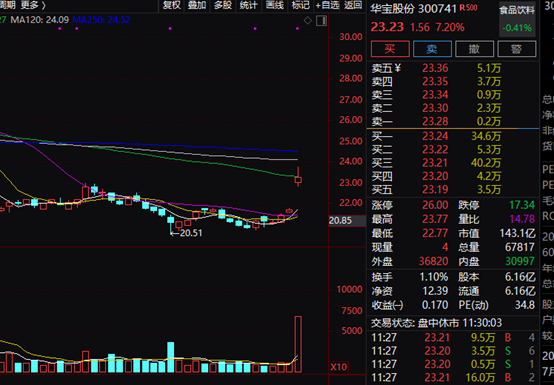
Task: Open the 复权 adjustment dropdown
Action: [x=171, y=5]
